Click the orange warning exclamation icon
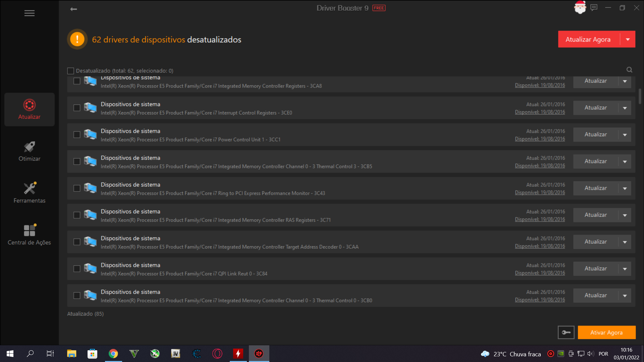The width and height of the screenshot is (644, 362). pos(77,39)
